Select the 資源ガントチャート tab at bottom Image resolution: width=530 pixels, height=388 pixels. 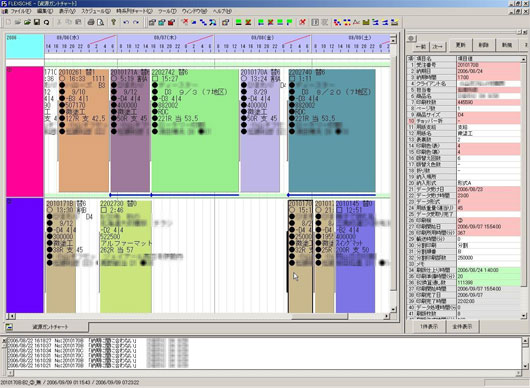(x=50, y=327)
